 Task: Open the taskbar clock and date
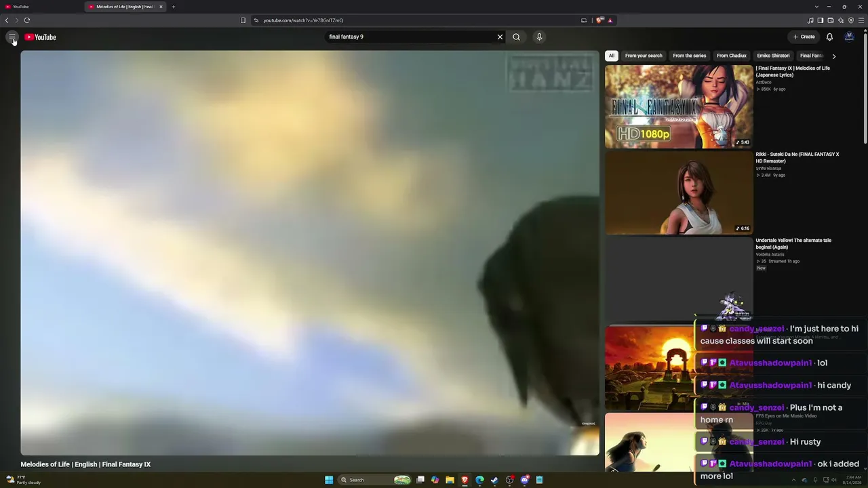[852, 480]
